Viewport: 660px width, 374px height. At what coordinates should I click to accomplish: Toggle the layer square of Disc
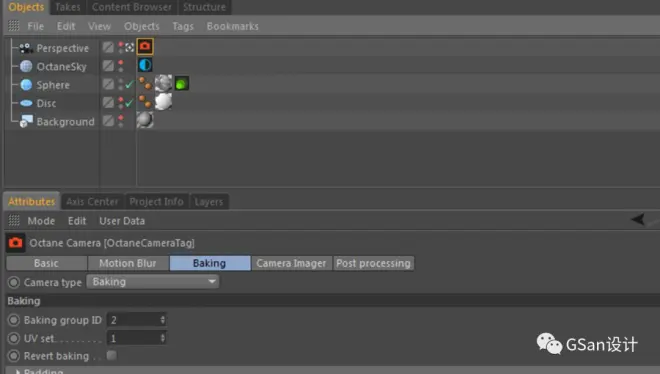[x=108, y=103]
